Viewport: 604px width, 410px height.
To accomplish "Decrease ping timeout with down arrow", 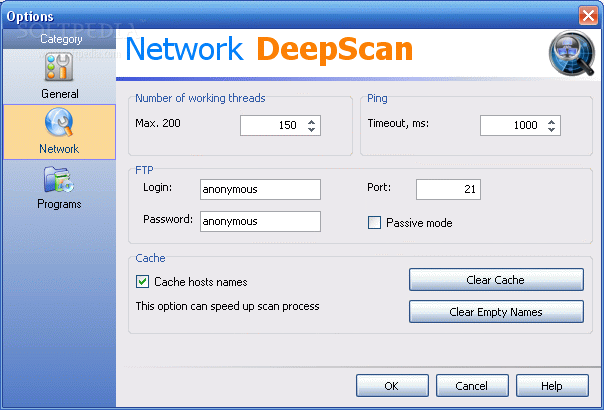I will tap(551, 130).
